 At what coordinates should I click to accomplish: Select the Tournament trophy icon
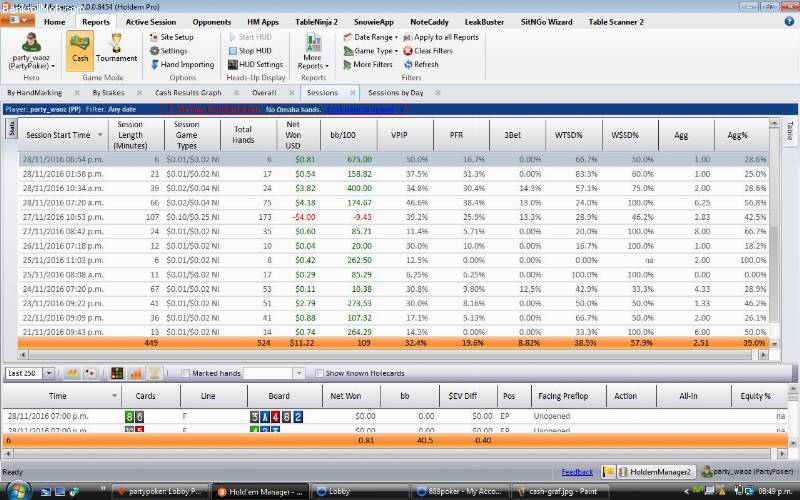(116, 49)
